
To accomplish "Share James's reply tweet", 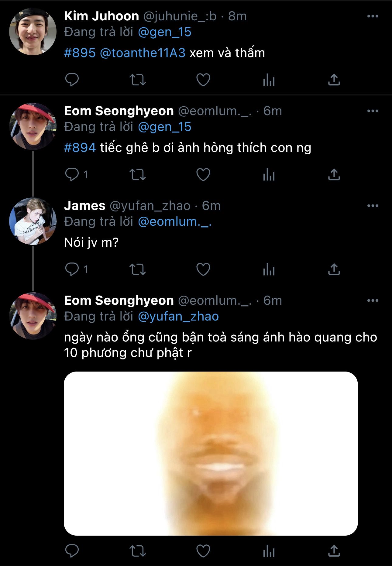I will point(334,269).
